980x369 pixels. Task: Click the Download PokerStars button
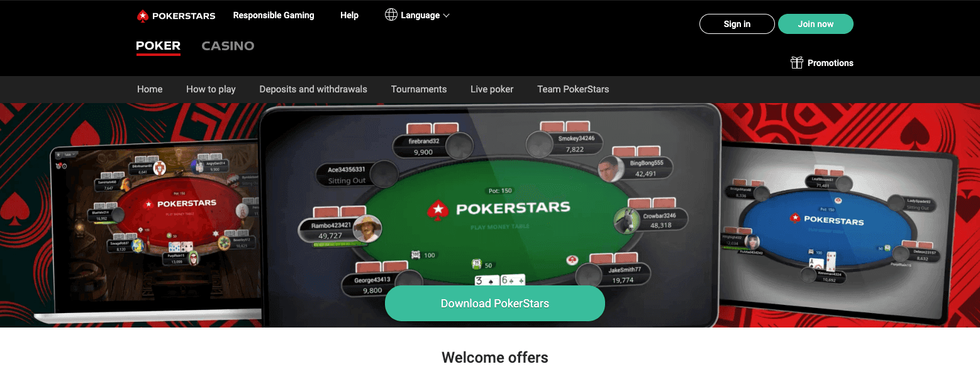pyautogui.click(x=495, y=304)
